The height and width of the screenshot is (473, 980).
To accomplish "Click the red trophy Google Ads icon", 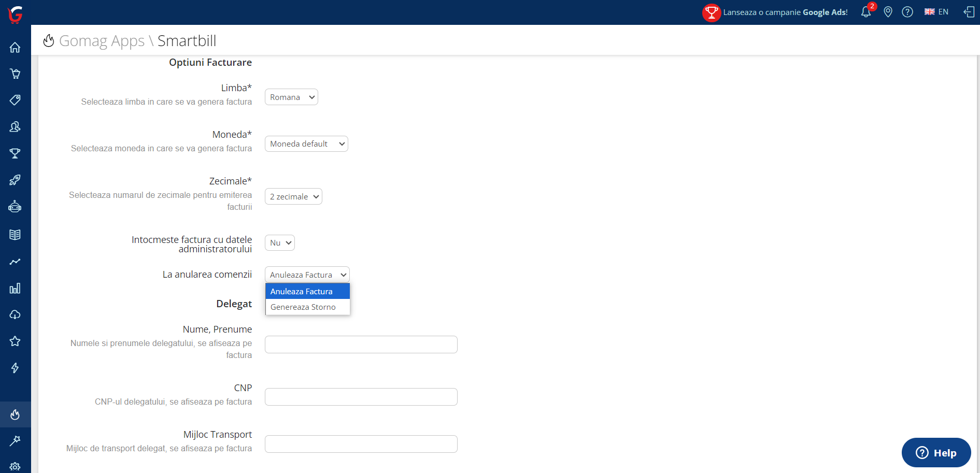I will coord(712,12).
